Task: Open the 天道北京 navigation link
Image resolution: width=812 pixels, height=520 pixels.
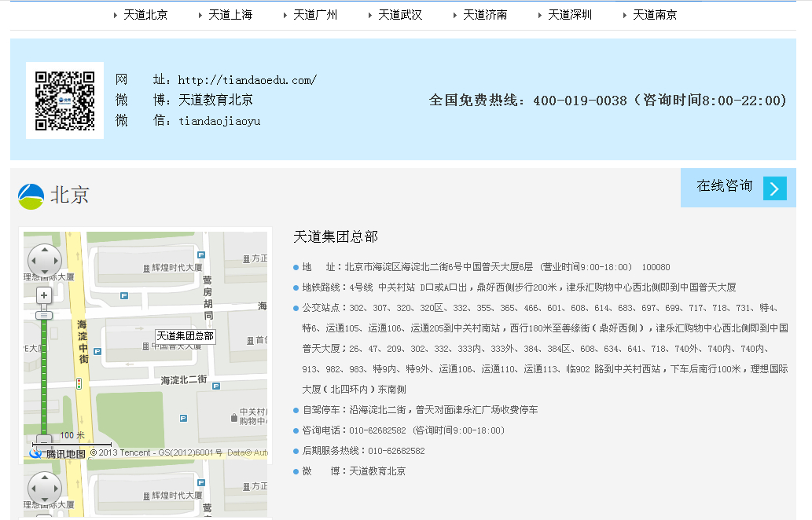Action: [x=145, y=15]
